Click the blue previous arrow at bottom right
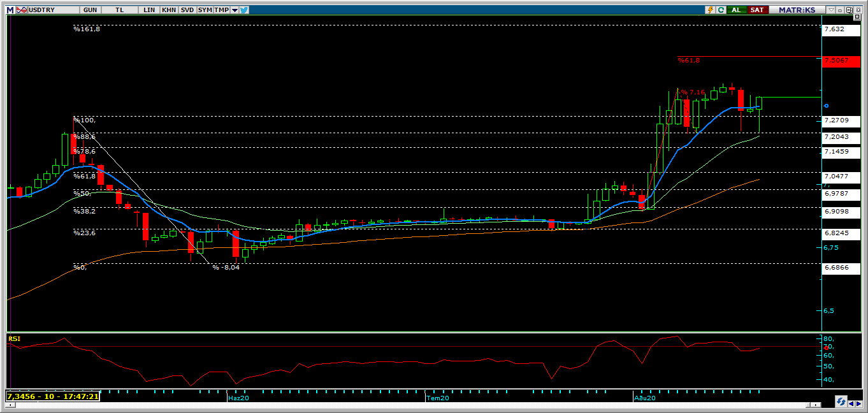The height and width of the screenshot is (413, 868). point(851,403)
